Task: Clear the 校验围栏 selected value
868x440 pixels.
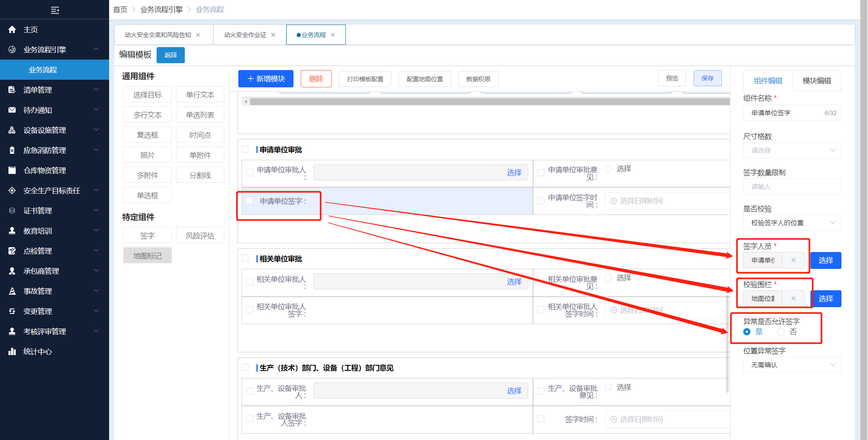Action: coord(793,298)
